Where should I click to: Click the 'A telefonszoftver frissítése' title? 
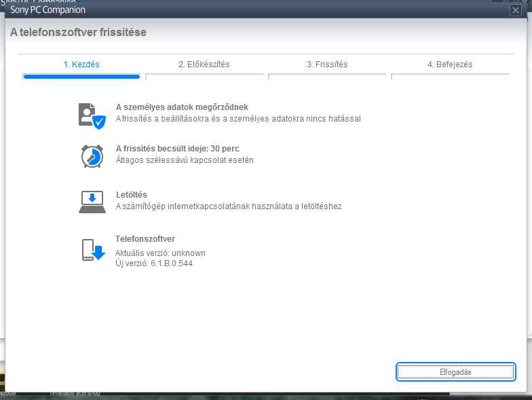tap(78, 33)
